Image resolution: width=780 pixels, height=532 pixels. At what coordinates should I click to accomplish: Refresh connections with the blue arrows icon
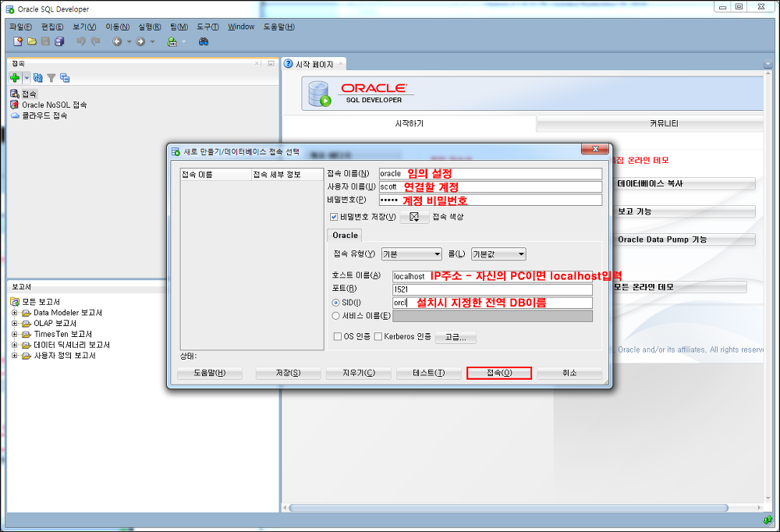tap(37, 78)
